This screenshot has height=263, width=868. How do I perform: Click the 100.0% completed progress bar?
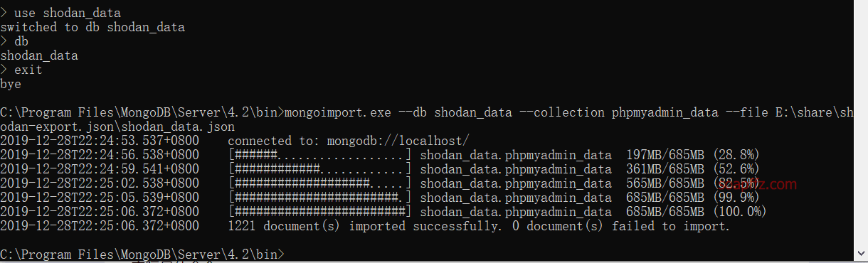[320, 211]
